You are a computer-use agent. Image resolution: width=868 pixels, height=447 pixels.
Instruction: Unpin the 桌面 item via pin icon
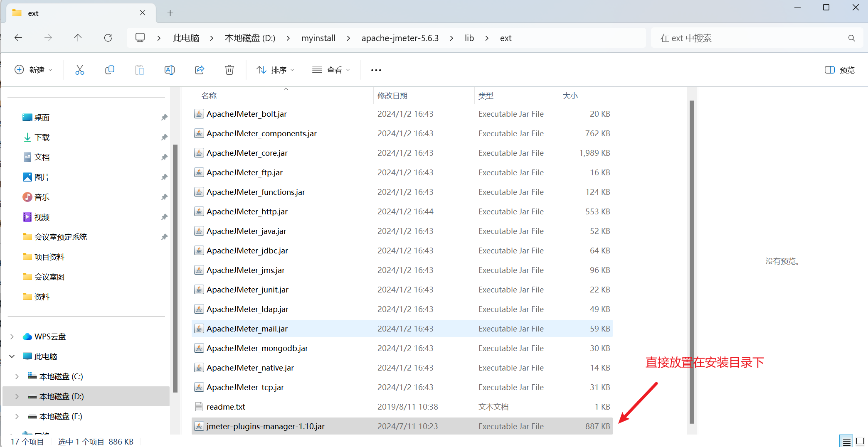coord(164,118)
